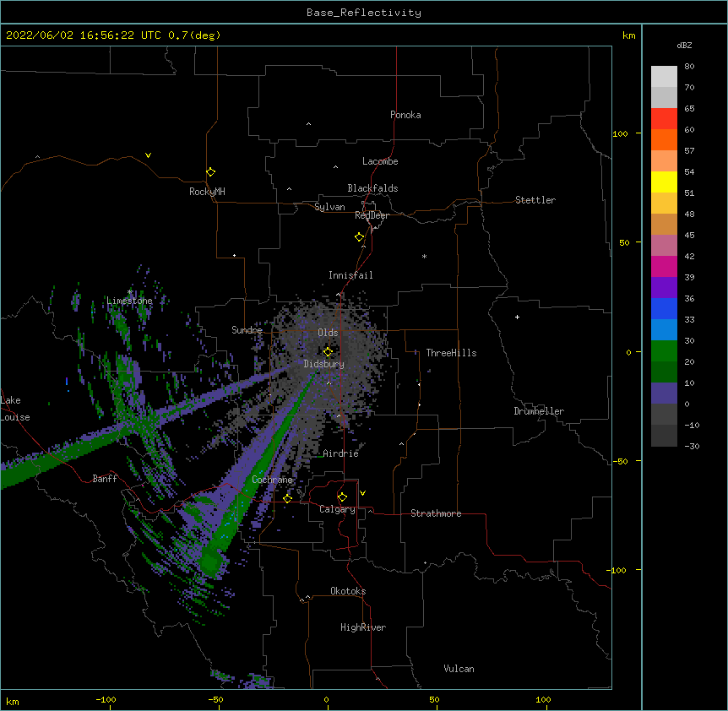
Task: Click the Banff label
Action: point(105,479)
